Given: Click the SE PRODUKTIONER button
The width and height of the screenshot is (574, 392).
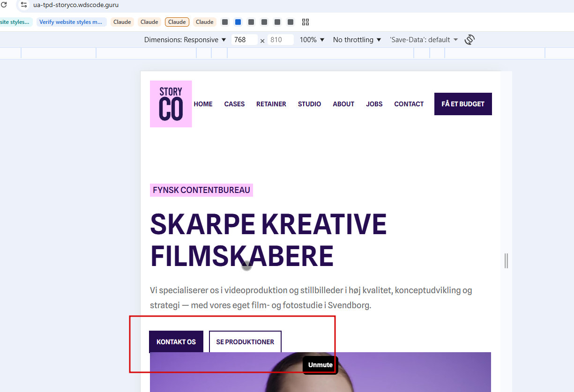Looking at the screenshot, I should tap(245, 342).
